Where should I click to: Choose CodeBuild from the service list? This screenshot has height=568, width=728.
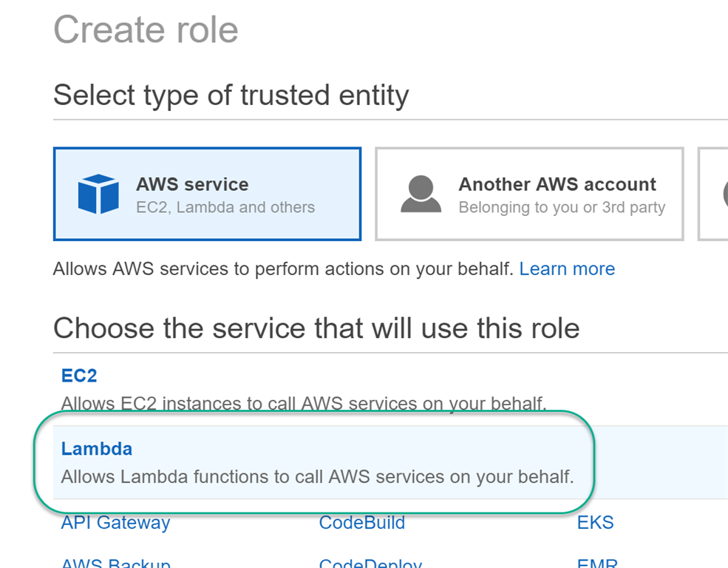[x=361, y=522]
